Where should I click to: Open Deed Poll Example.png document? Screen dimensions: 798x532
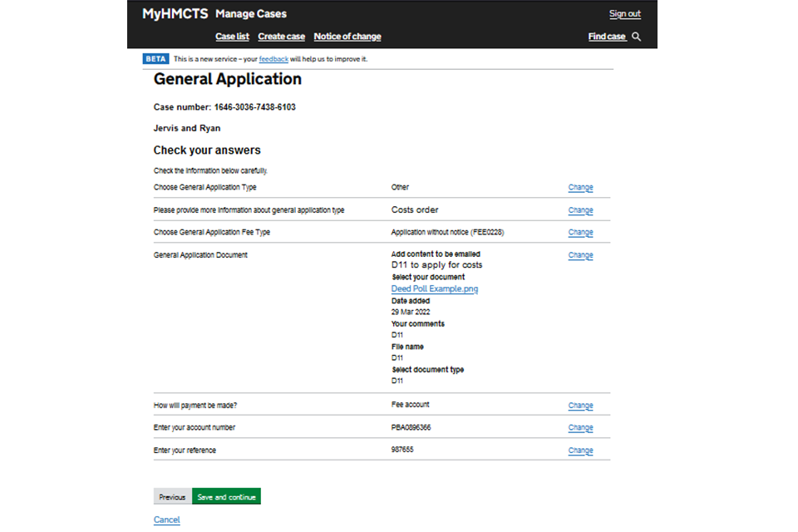tap(434, 289)
